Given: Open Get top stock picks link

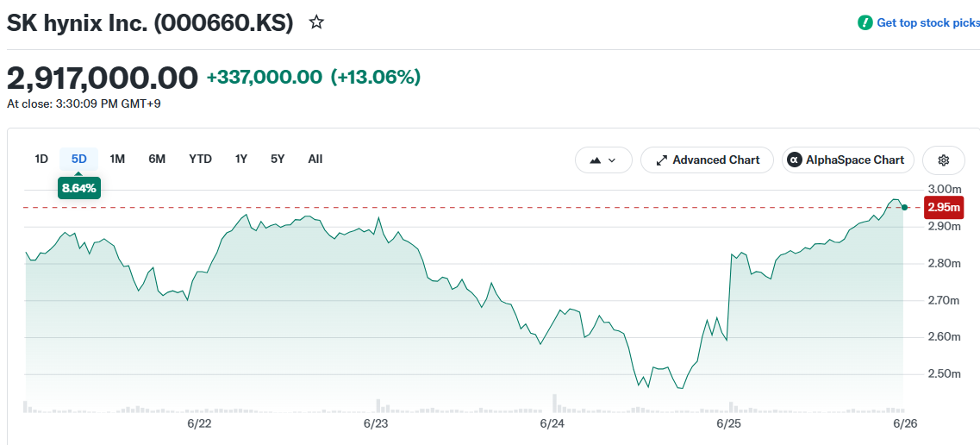Looking at the screenshot, I should (x=928, y=23).
